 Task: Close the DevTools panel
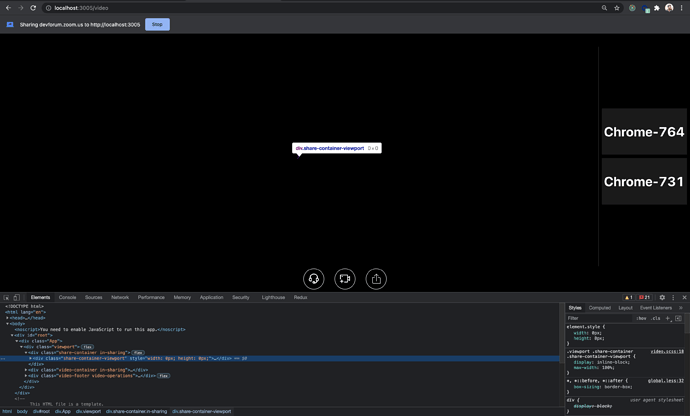(684, 298)
